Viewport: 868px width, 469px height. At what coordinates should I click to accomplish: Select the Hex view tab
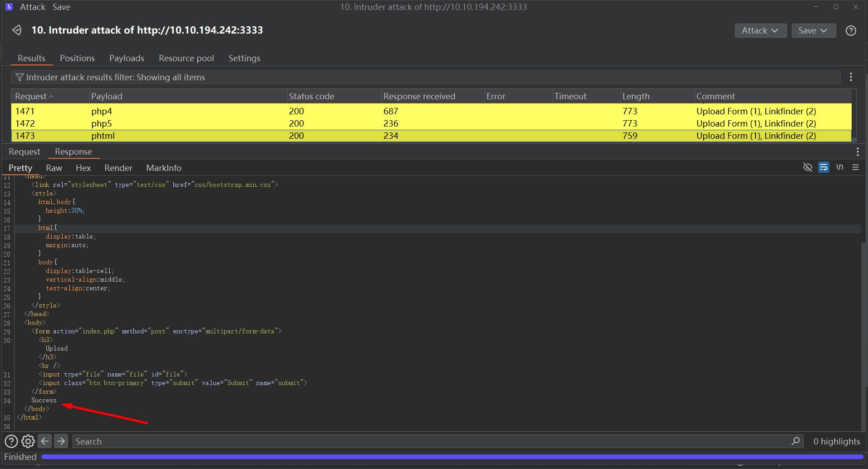click(83, 168)
